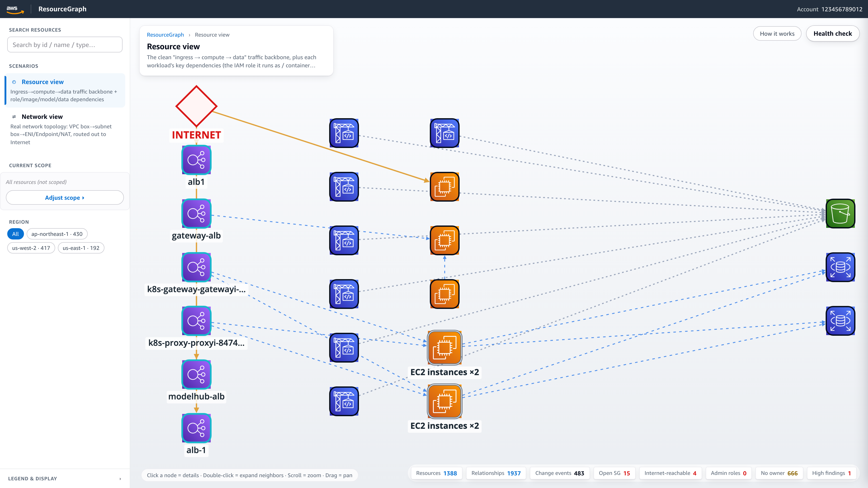This screenshot has width=868, height=488.
Task: Follow the ResourceGraph breadcrumb link
Action: [165, 35]
